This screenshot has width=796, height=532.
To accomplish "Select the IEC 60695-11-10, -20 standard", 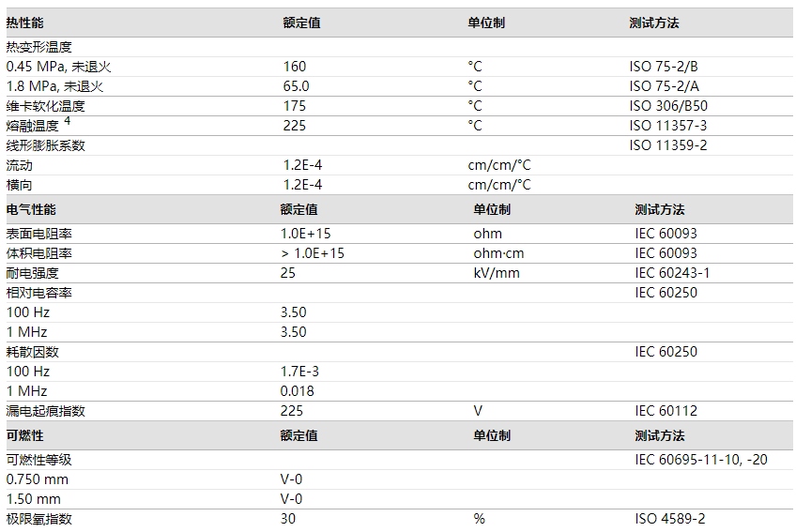I will point(700,460).
